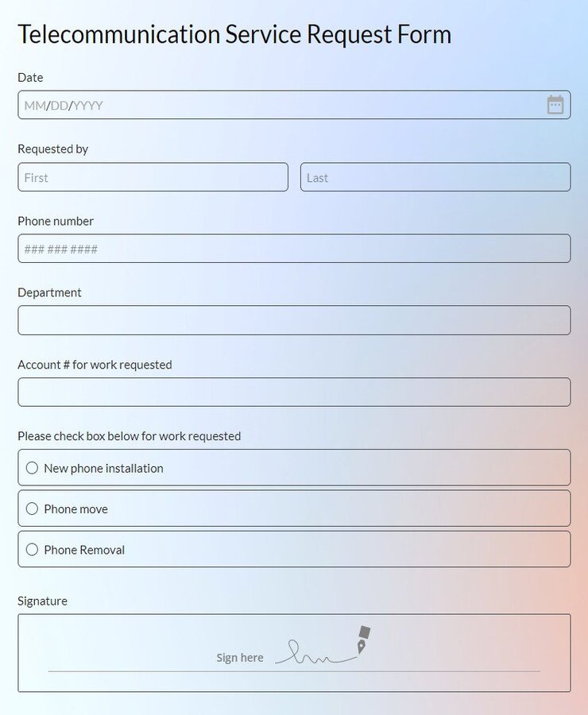Select the New phone installation radio button

(32, 468)
